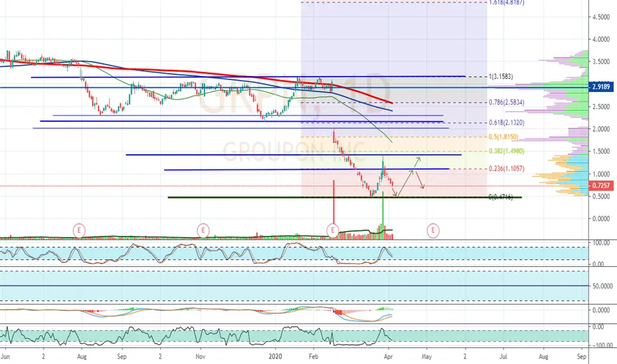Click the Apr label on time axis
Viewport: 617px width, 364px height.
[389, 357]
